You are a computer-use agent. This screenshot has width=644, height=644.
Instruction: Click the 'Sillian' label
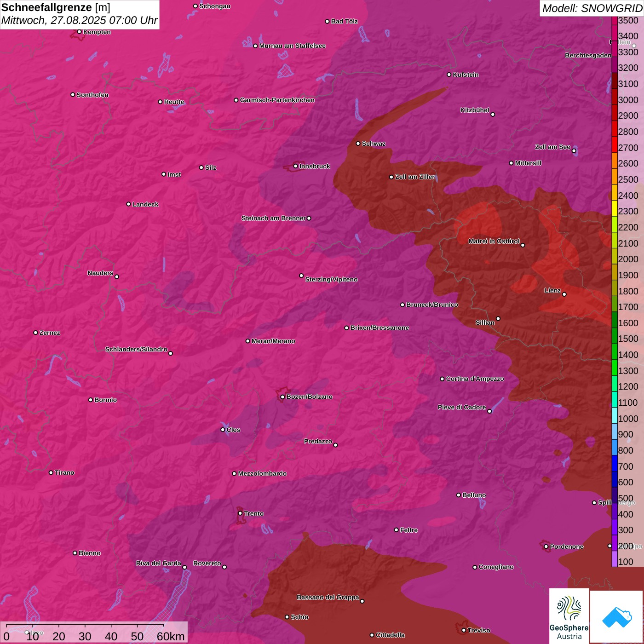tap(485, 322)
